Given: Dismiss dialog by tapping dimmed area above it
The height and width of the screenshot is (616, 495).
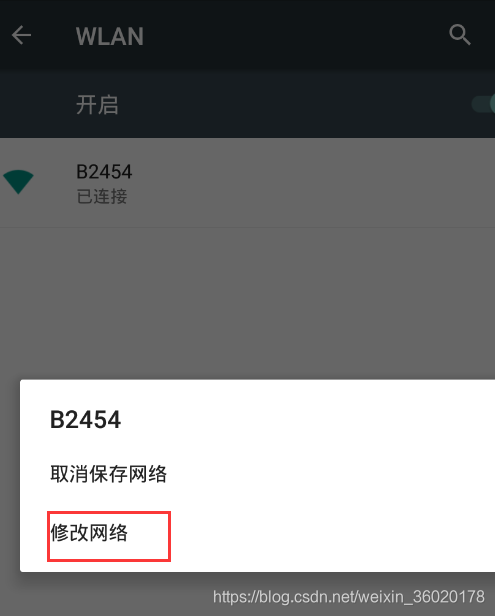Looking at the screenshot, I should point(248,302).
